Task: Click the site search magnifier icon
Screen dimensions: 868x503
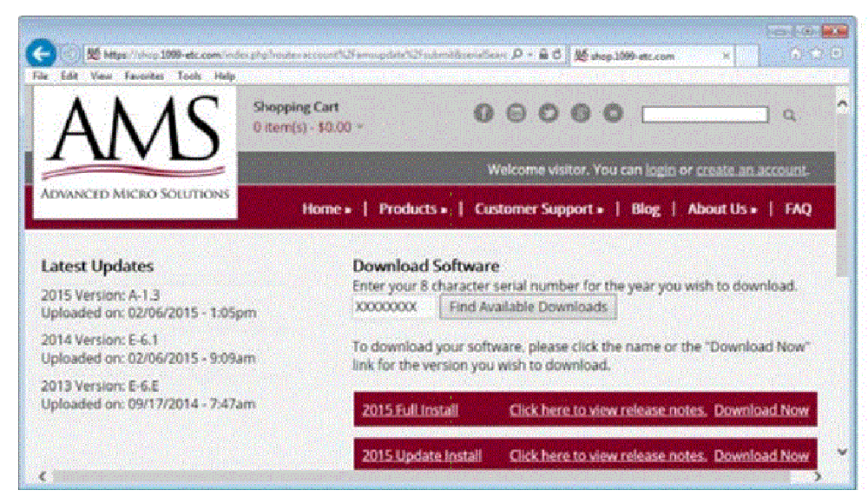Action: (789, 115)
